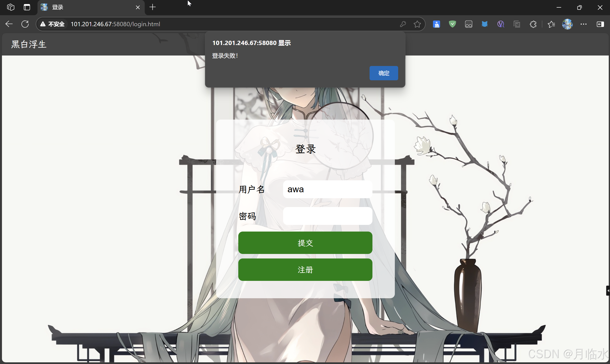
Task: Open the Extensions puzzle piece menu
Action: coord(533,24)
